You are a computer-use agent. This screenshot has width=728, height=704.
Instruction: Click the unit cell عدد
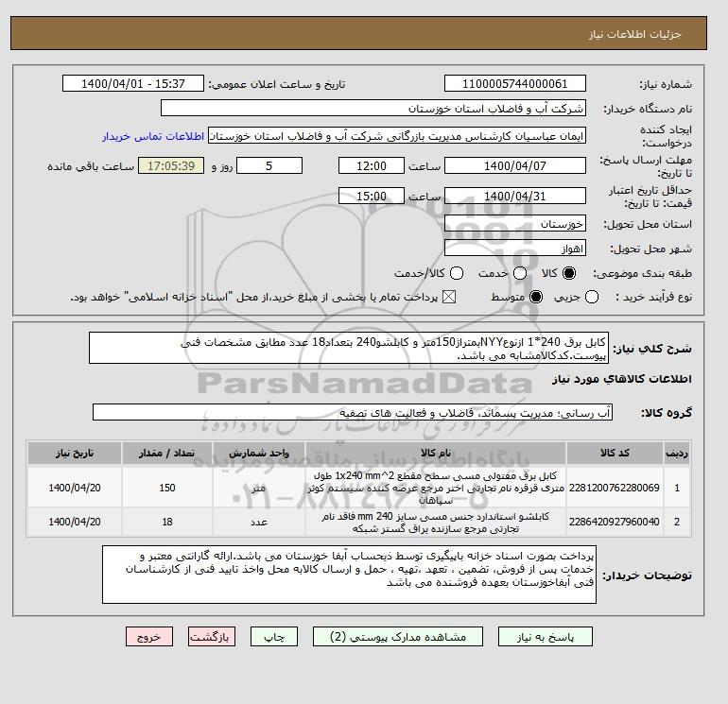(x=259, y=522)
